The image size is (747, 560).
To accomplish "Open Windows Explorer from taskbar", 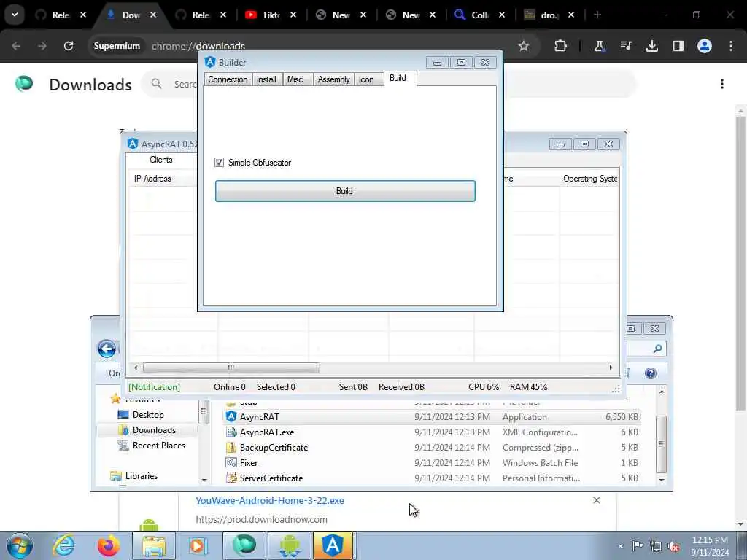I will 154,545.
